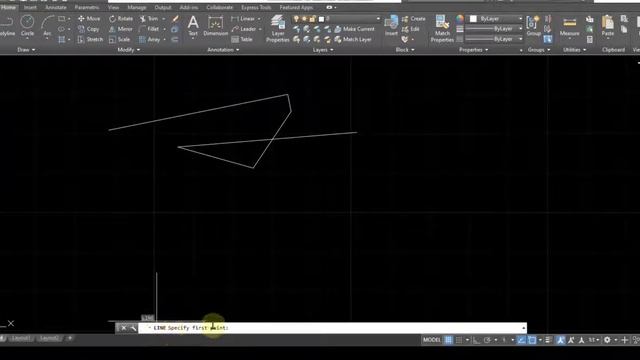Click Create block button
Screen dimensions: 640x360
pyautogui.click(x=413, y=19)
